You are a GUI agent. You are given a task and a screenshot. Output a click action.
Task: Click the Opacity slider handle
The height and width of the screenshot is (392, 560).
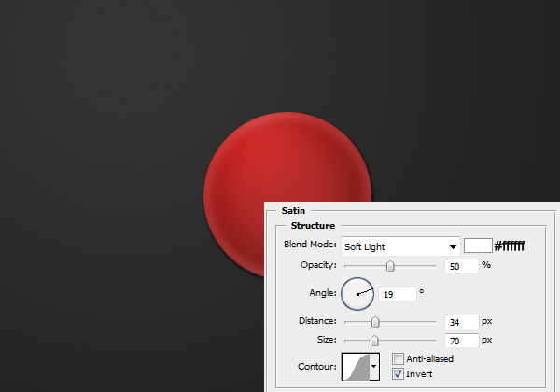pyautogui.click(x=390, y=266)
